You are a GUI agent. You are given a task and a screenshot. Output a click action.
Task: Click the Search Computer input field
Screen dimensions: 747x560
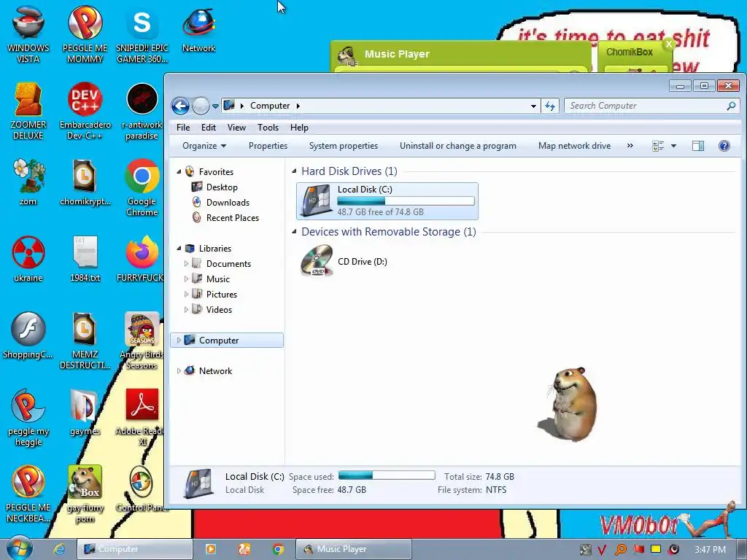(x=651, y=106)
